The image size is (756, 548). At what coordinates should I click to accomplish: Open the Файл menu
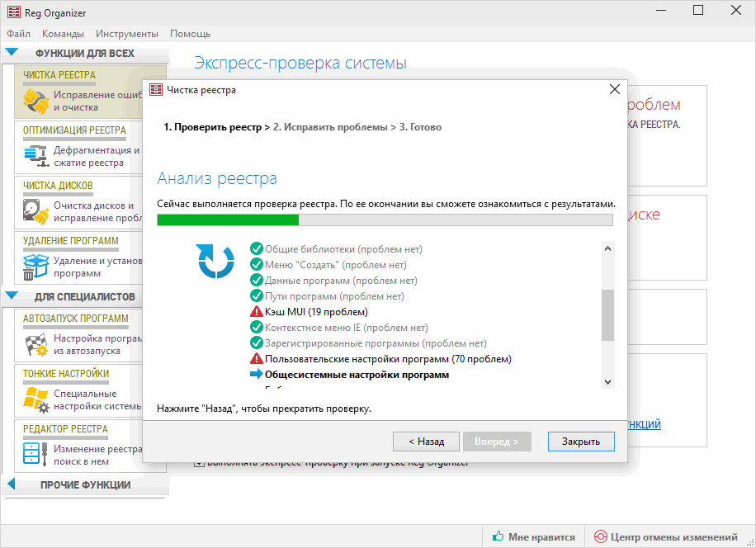[x=19, y=34]
